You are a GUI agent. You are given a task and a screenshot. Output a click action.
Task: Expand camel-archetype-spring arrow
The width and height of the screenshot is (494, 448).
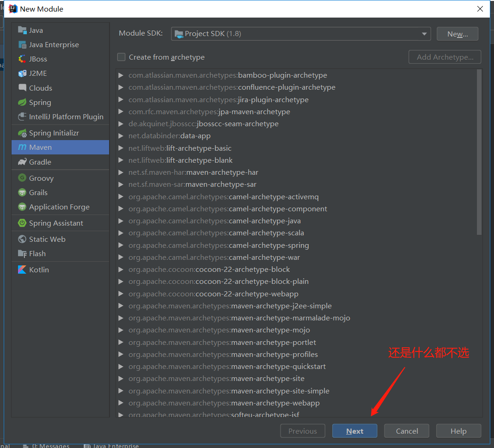[x=121, y=245]
